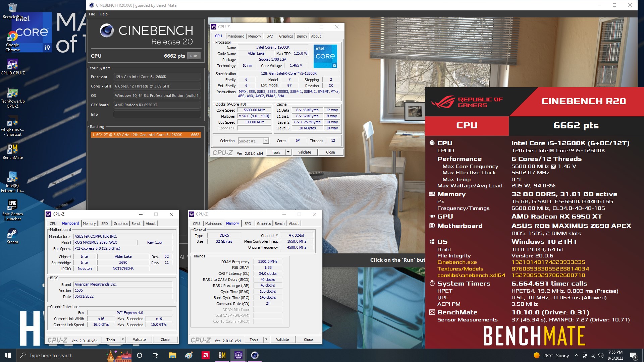Select the ROG MAXIMUS Z690 APEX model field
The image size is (644, 362).
tap(105, 242)
